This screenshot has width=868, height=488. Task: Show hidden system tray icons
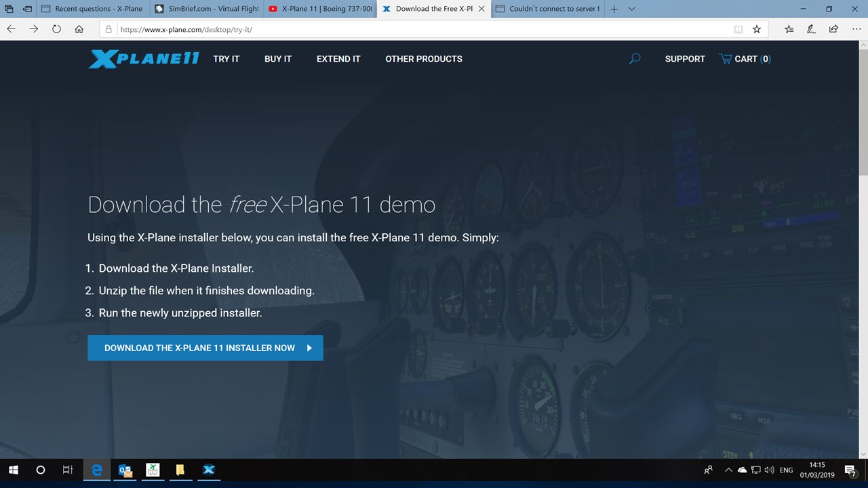coord(729,470)
